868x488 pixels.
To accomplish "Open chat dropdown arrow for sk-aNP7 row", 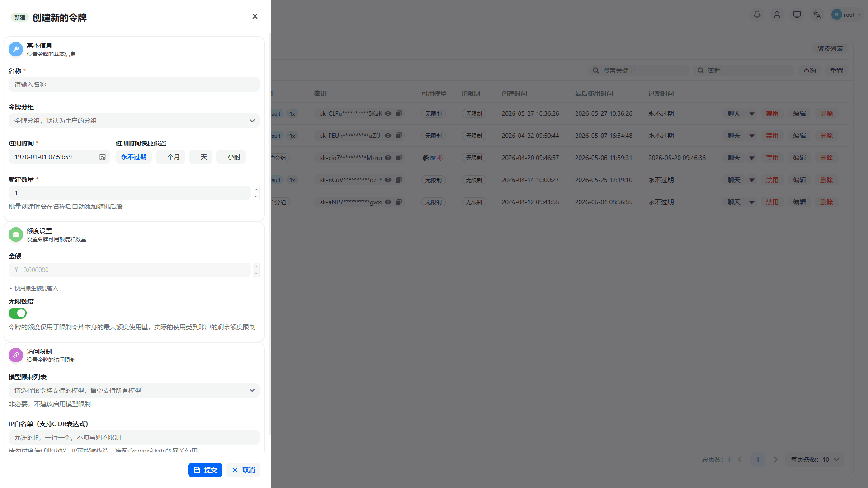I will [752, 202].
